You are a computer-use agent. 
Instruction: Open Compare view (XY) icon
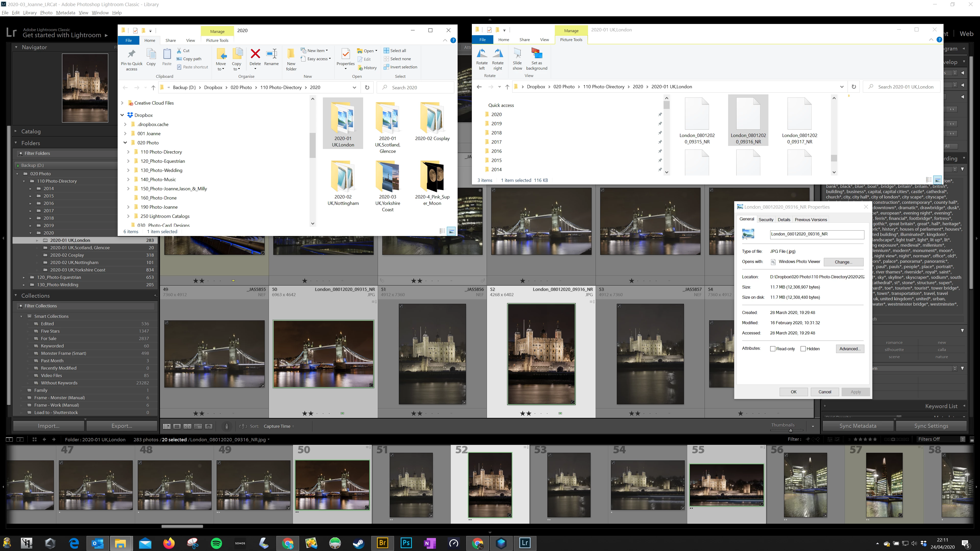(188, 426)
